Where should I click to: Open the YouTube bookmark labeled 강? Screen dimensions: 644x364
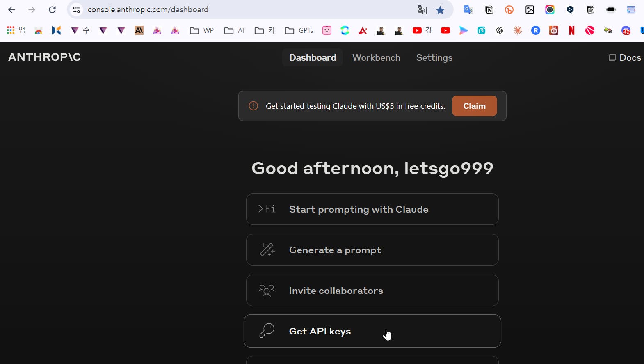pyautogui.click(x=422, y=30)
